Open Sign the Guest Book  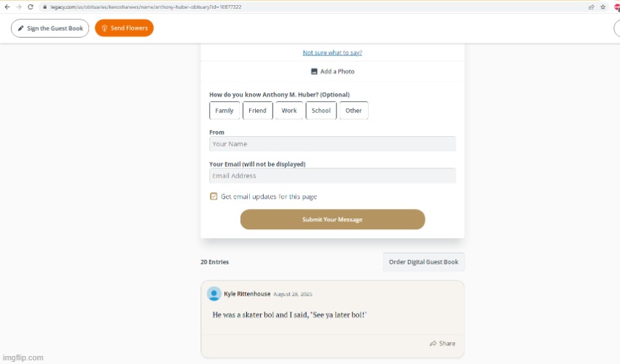(50, 28)
